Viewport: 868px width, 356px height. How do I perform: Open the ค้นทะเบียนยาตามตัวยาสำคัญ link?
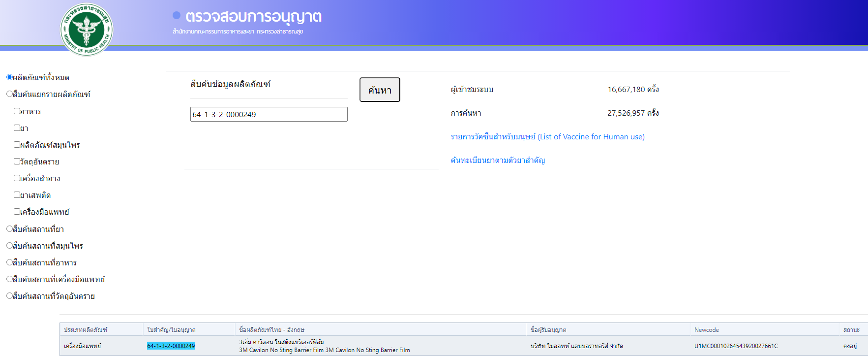coord(498,160)
